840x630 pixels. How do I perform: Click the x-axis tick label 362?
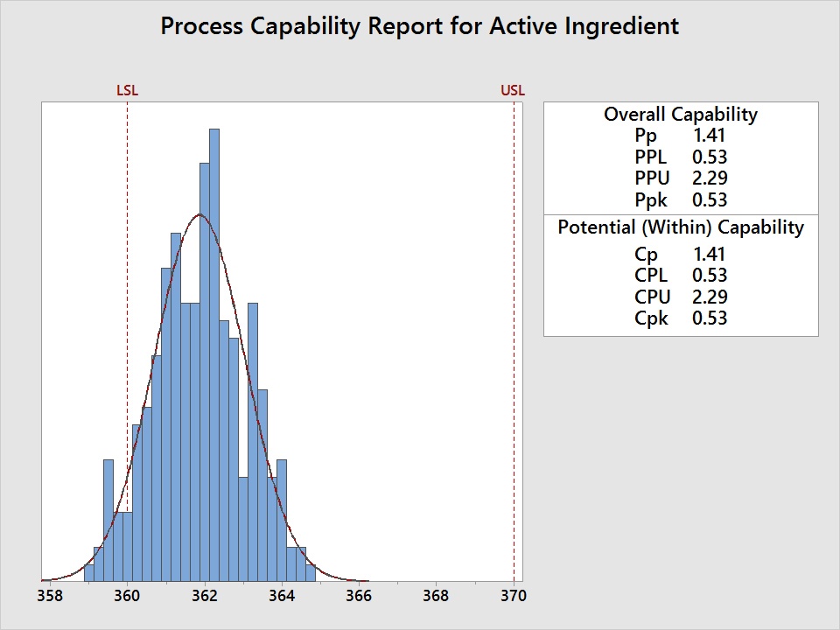pyautogui.click(x=204, y=596)
